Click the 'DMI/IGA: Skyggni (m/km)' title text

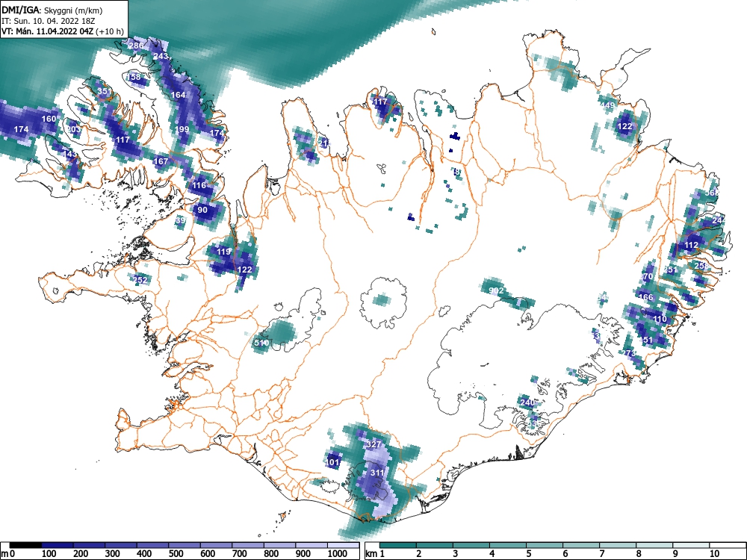click(52, 10)
